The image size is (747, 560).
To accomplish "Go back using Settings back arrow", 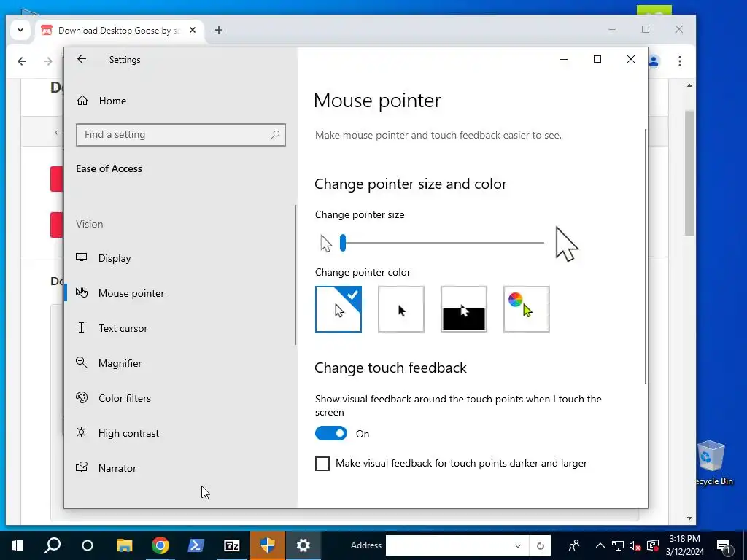I will [82, 59].
